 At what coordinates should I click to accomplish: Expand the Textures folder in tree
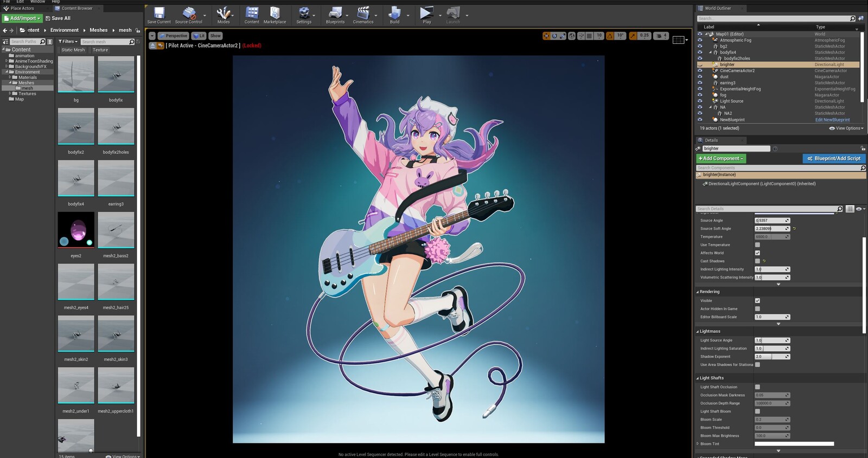click(10, 94)
